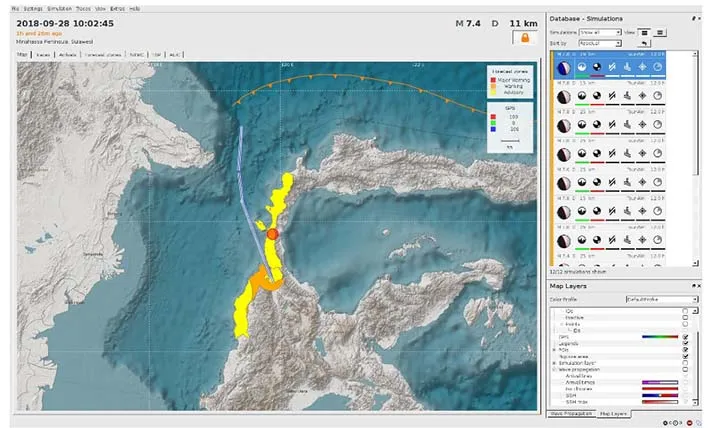Click the depth value 11 km
The image size is (715, 428).
coord(523,23)
